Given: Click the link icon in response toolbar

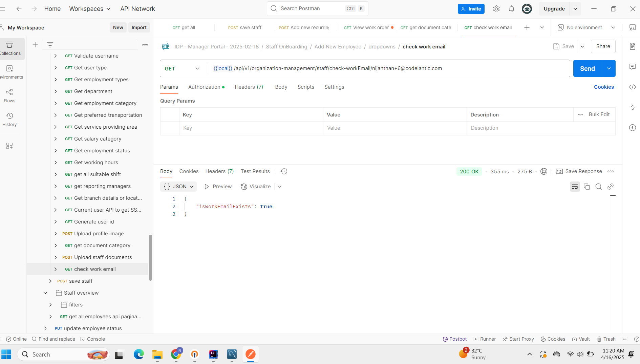Looking at the screenshot, I should pyautogui.click(x=611, y=187).
